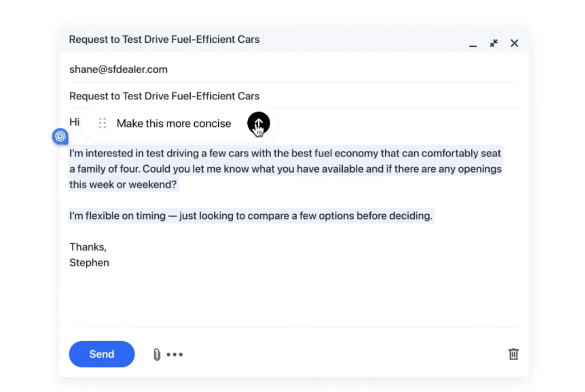Minimize the compose window

(473, 44)
